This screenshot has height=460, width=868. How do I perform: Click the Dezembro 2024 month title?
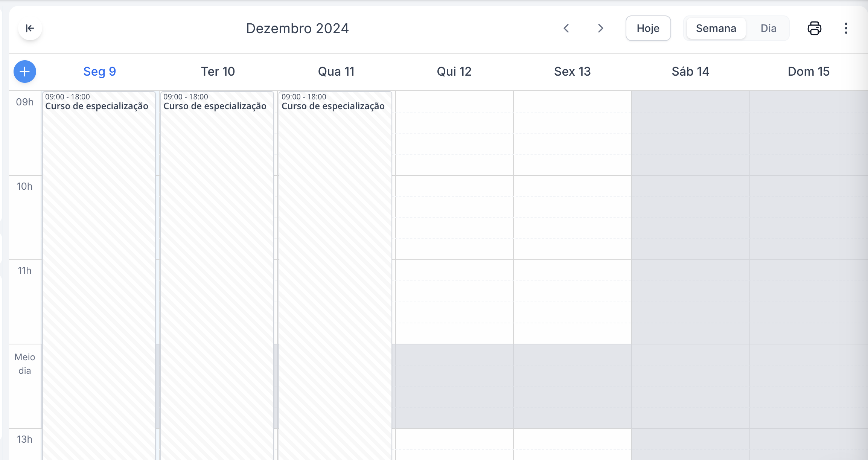pyautogui.click(x=297, y=28)
